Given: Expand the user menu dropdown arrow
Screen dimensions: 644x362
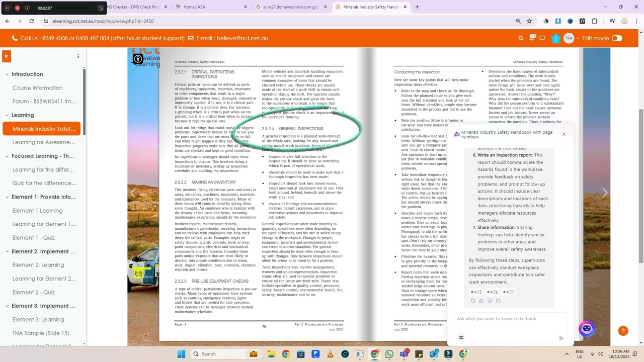Looking at the screenshot, I should [x=577, y=38].
